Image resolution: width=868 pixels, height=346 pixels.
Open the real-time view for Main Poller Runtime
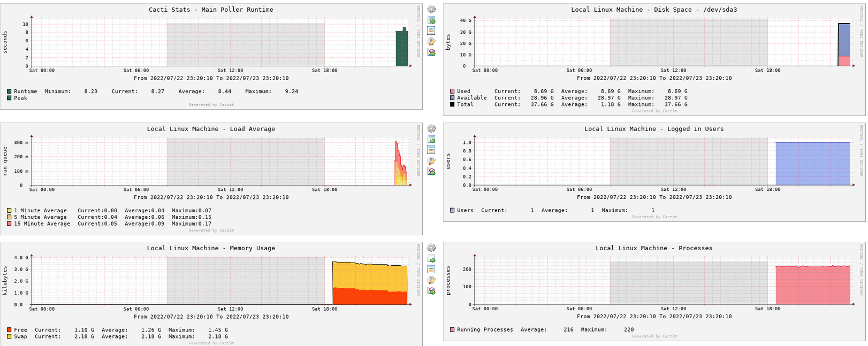coord(431,52)
